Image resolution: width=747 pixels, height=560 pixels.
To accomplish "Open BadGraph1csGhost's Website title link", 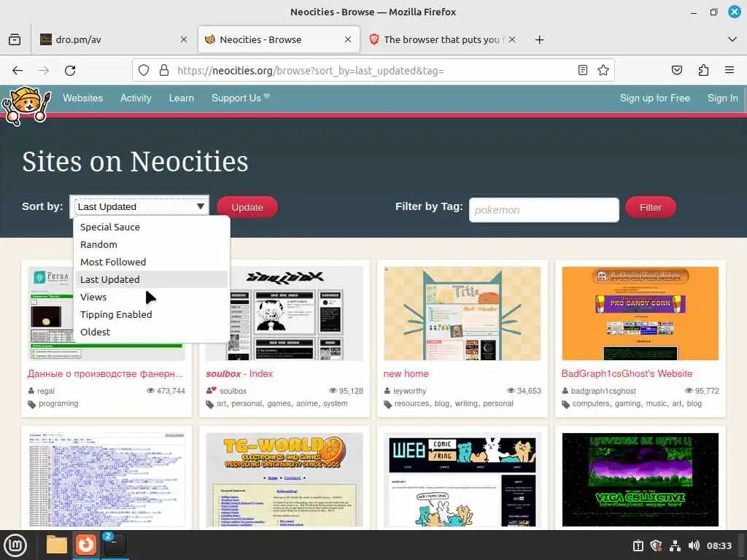I will pyautogui.click(x=627, y=374).
